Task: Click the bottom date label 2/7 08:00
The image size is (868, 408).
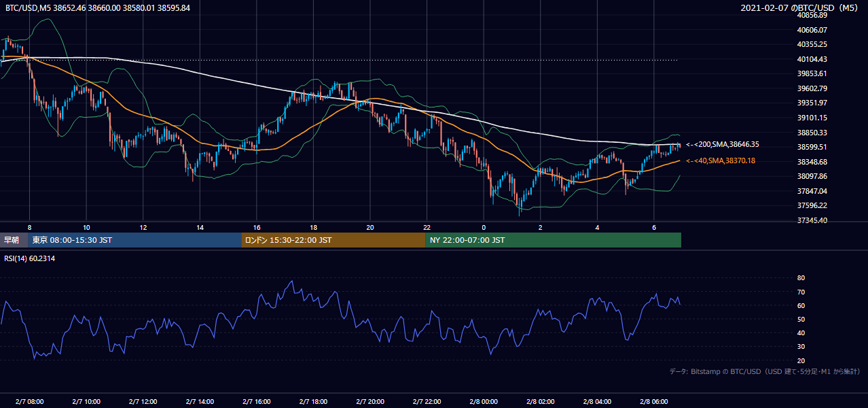Action: (29, 402)
